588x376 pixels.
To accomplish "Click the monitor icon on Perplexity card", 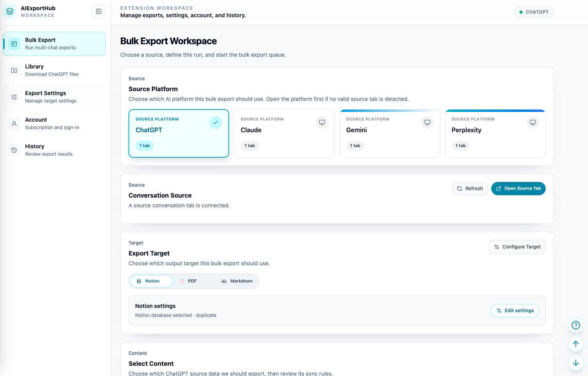I will click(533, 122).
